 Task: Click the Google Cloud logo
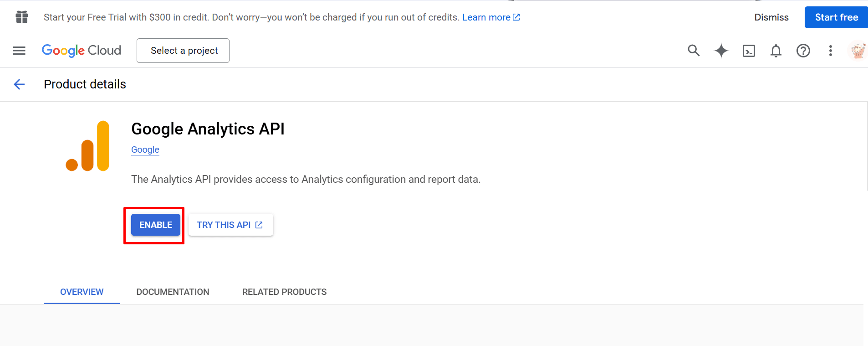click(82, 51)
